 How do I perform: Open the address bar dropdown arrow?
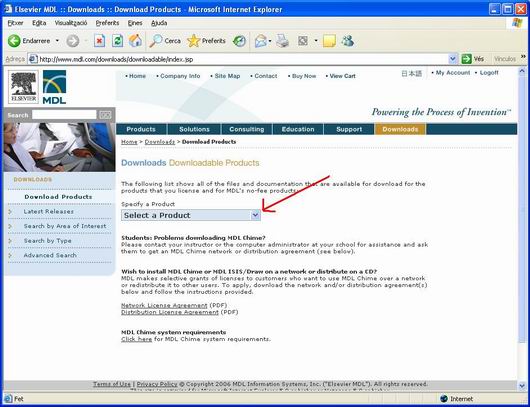tap(453, 59)
